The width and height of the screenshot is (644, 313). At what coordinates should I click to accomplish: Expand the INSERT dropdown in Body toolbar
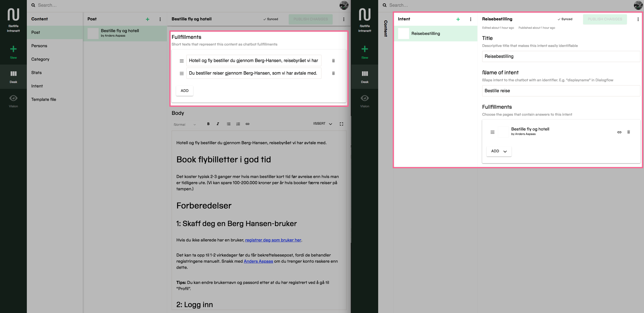tap(323, 124)
